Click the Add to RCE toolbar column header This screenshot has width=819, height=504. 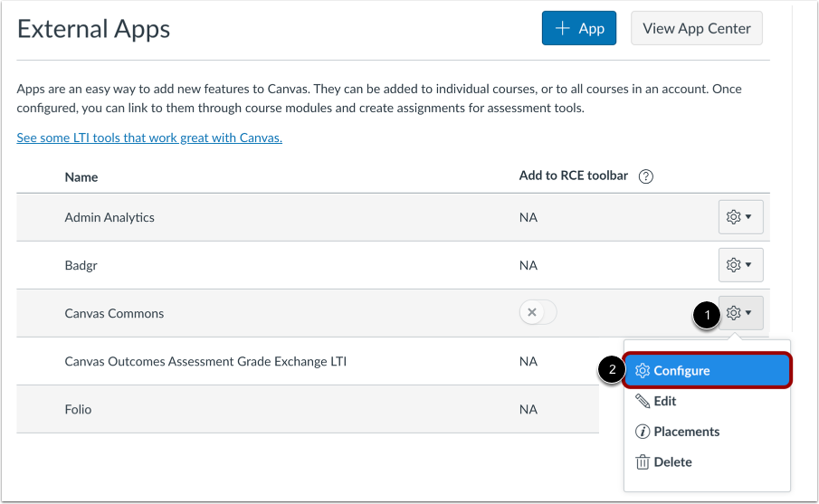pos(574,176)
